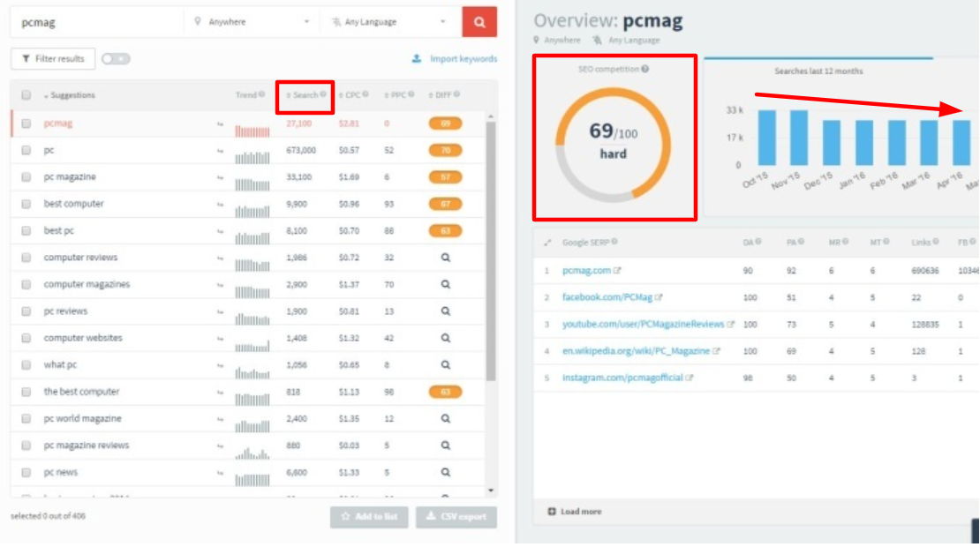Check difficulty via magnifier for pc news
This screenshot has width=980, height=547.
tap(446, 472)
